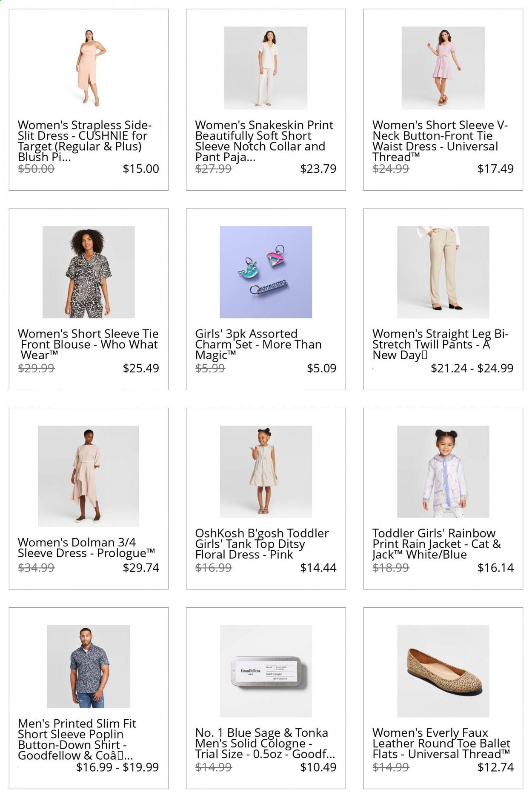Open the Men's Printed Poplin Shirt photo

(89, 666)
